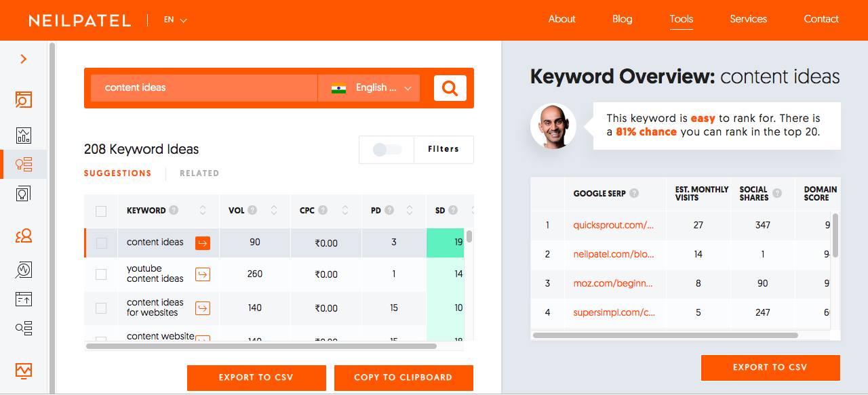Click the '208 Keyword Ideas' heading
This screenshot has width=868, height=395.
coord(142,149)
